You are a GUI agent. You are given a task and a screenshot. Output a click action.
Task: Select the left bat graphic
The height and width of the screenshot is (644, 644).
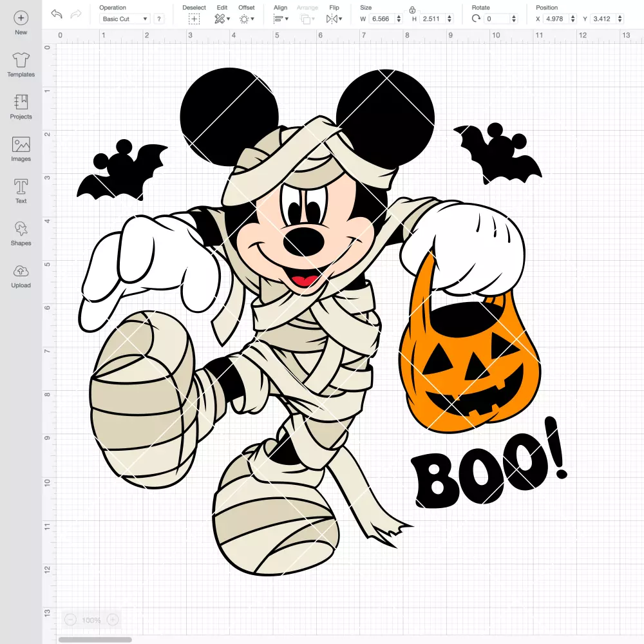[x=122, y=170]
